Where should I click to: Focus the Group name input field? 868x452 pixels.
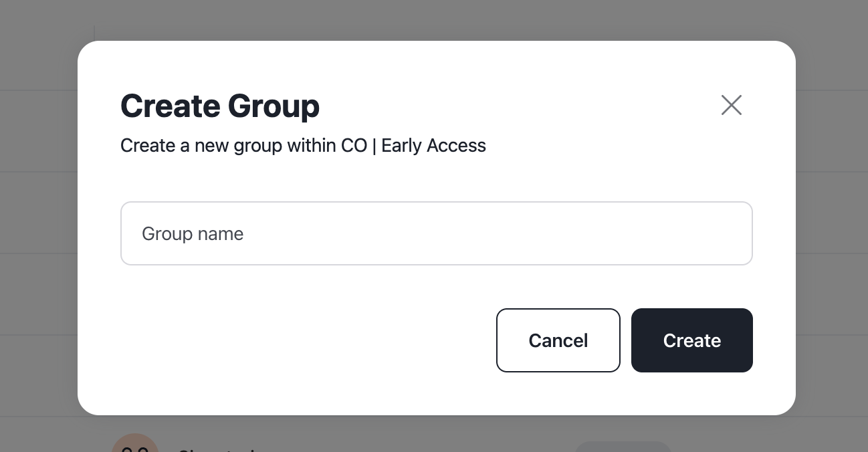click(437, 233)
